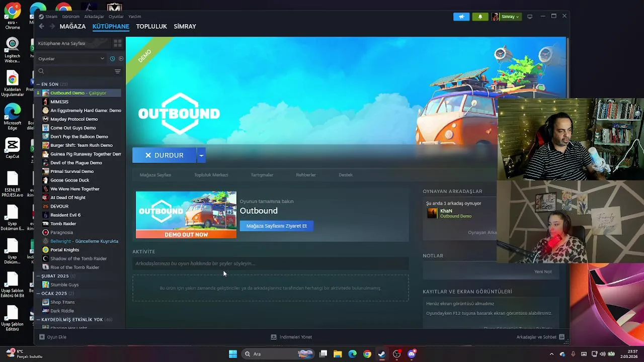Open the Arkadaşlar menu
This screenshot has height=362, width=644.
[94, 17]
